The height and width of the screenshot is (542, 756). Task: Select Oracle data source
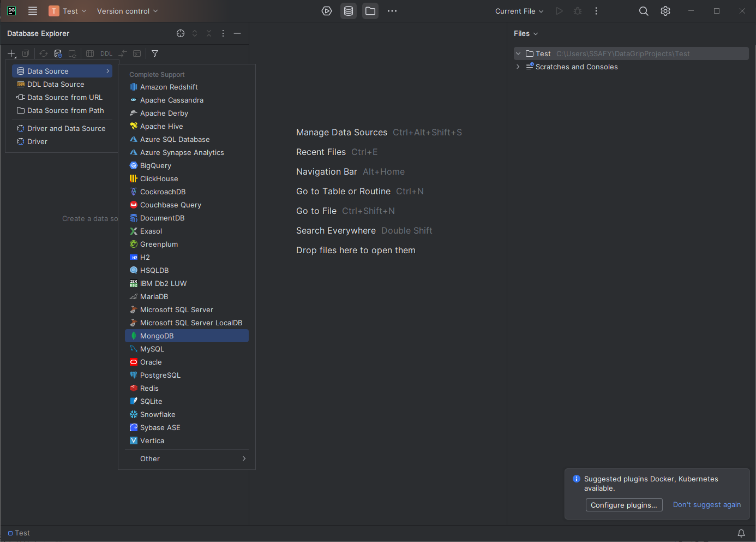pyautogui.click(x=187, y=362)
